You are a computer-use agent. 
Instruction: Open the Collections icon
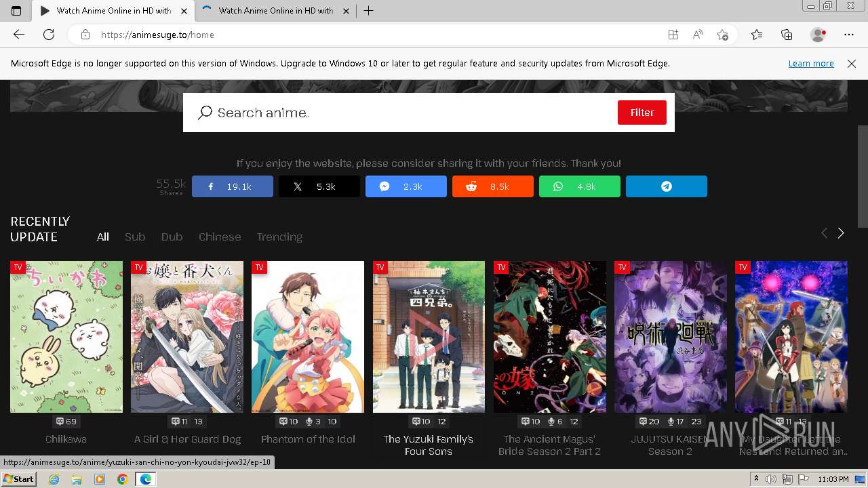pyautogui.click(x=787, y=35)
